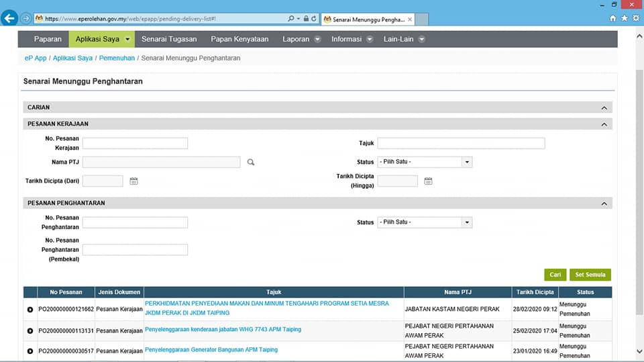The height and width of the screenshot is (362, 644).
Task: Click Pemenuhan breadcrumb link
Action: pyautogui.click(x=117, y=58)
